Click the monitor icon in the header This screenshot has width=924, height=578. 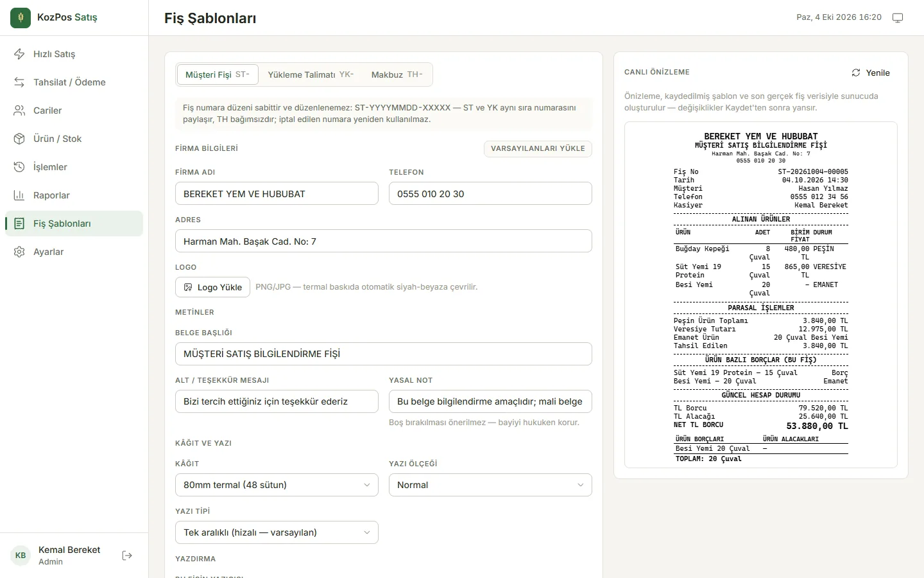pos(898,18)
